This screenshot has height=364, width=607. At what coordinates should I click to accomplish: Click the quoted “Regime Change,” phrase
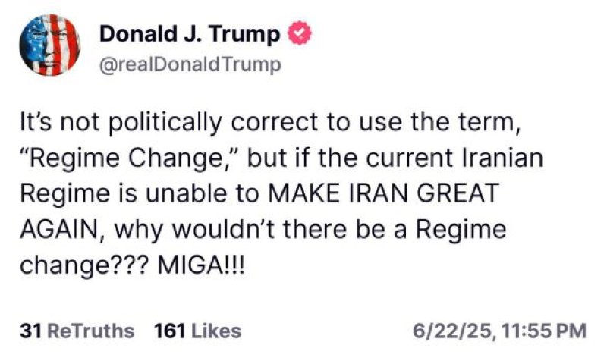click(x=130, y=158)
